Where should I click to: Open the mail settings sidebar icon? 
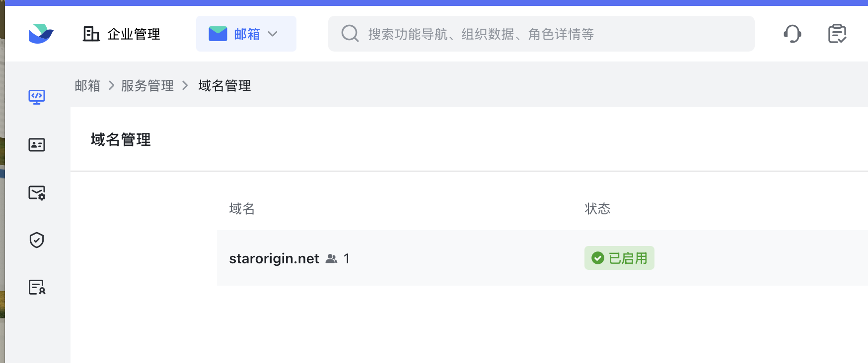pos(37,192)
